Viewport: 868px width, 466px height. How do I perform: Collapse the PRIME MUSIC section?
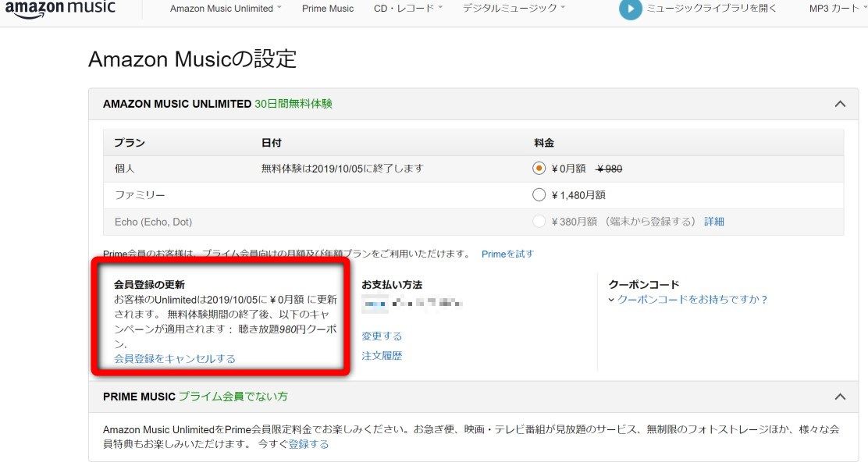(x=841, y=397)
